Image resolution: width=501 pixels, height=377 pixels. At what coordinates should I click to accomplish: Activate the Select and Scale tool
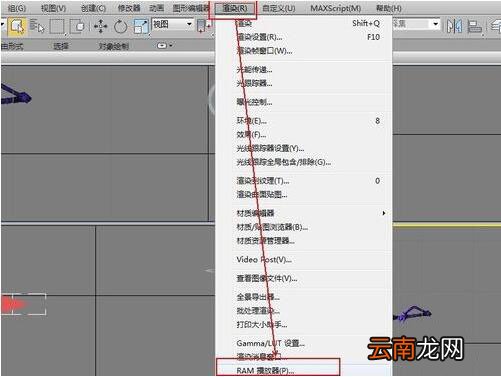point(141,26)
